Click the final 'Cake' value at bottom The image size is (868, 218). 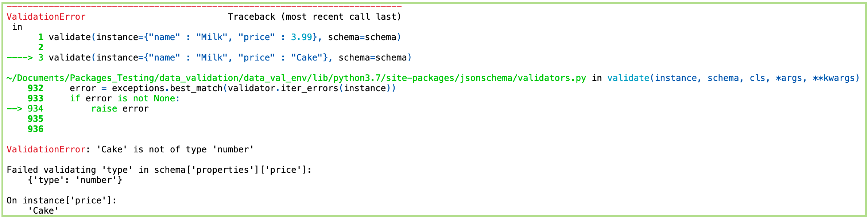pyautogui.click(x=43, y=211)
